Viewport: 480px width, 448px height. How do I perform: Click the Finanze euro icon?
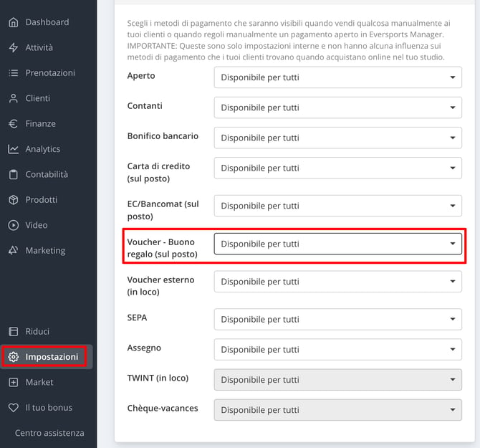[x=13, y=124]
